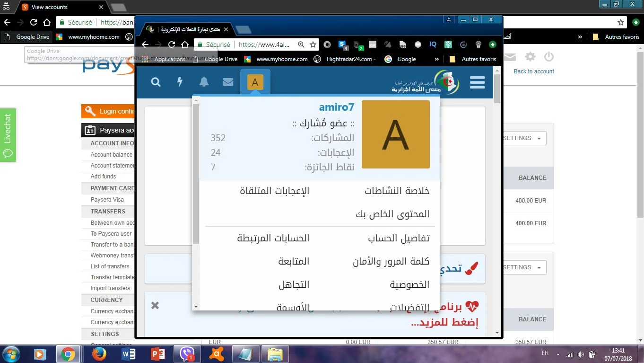Click the Paysera power logout icon
644x363 pixels.
click(x=548, y=57)
